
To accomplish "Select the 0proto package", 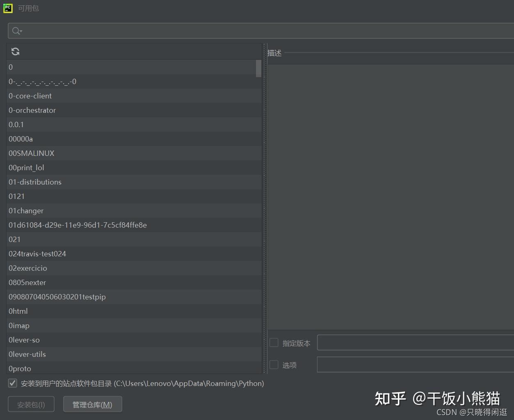I will (x=20, y=368).
